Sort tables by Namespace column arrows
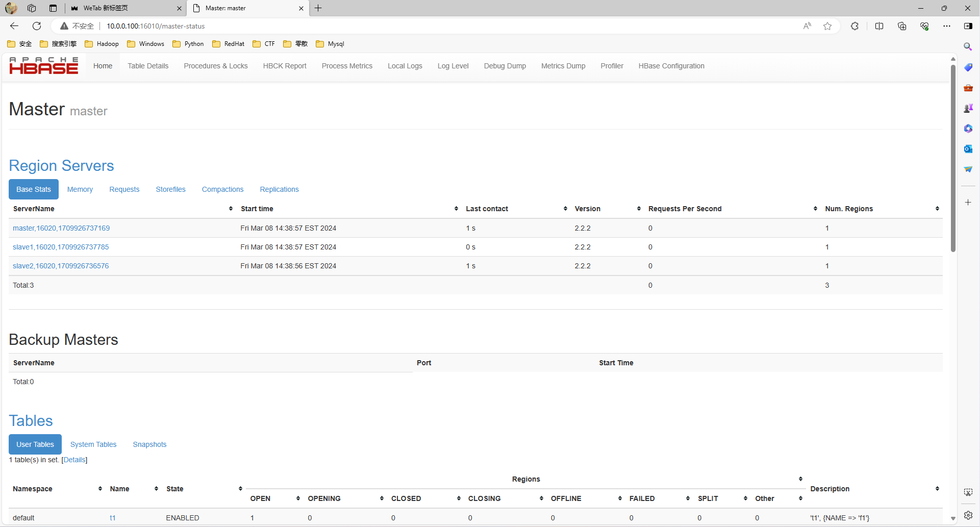The width and height of the screenshot is (980, 527). (x=100, y=489)
